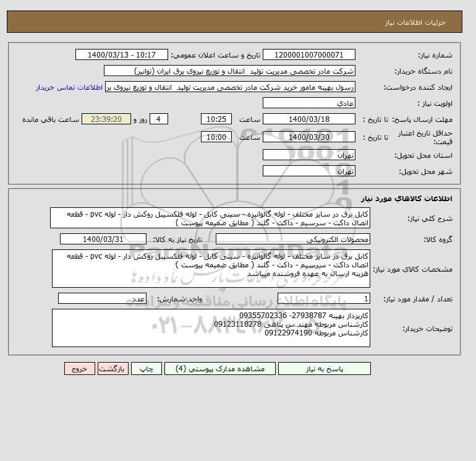The height and width of the screenshot is (461, 476).
Task: Click the buyer notes توضیحات خریدار text area
Action: coord(211,328)
